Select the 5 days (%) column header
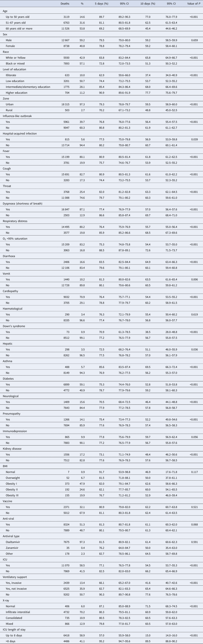Image resolution: width=203 pixels, height=644 pixels. tap(101, 4)
